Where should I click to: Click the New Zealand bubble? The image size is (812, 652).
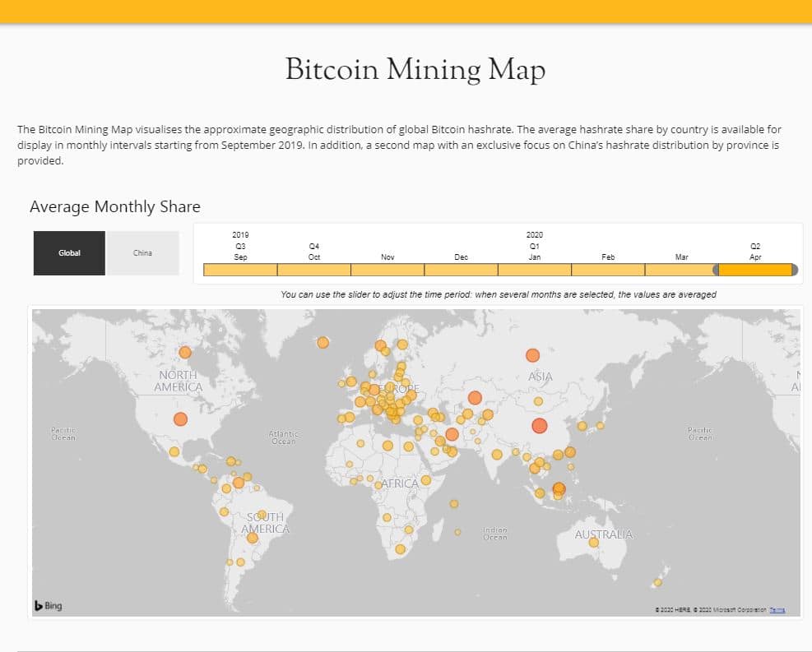(x=657, y=583)
